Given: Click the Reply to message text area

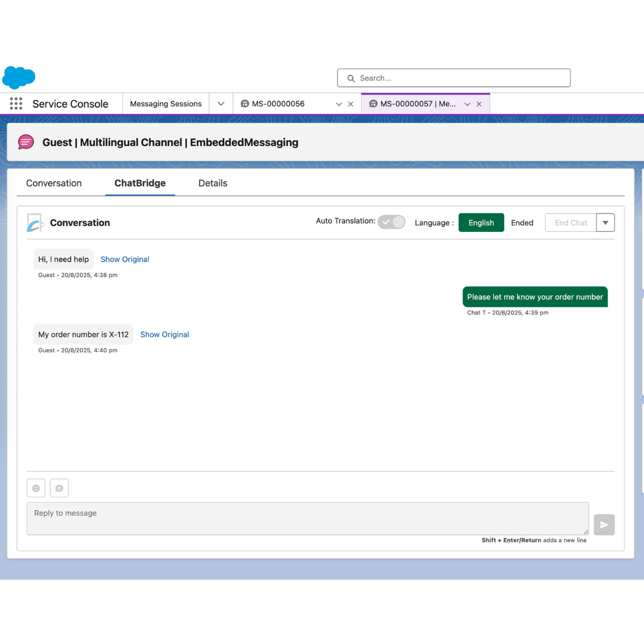Looking at the screenshot, I should click(x=308, y=518).
